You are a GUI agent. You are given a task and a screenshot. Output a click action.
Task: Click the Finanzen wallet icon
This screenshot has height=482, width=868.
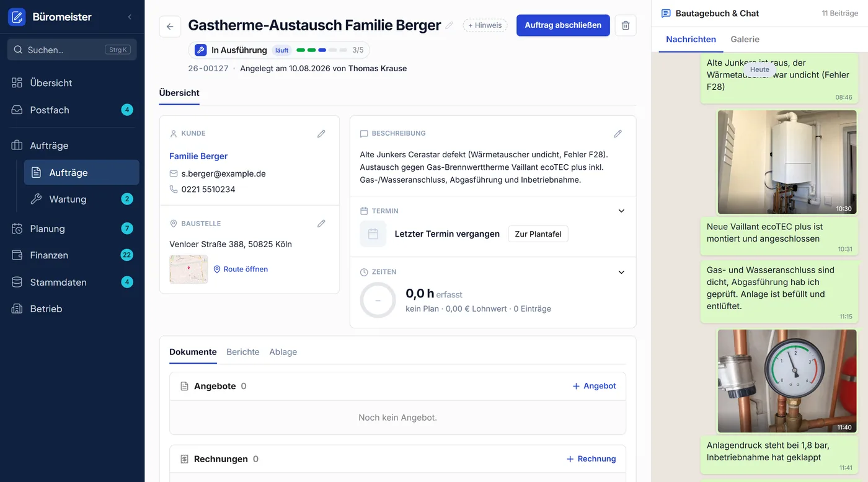[x=17, y=255]
